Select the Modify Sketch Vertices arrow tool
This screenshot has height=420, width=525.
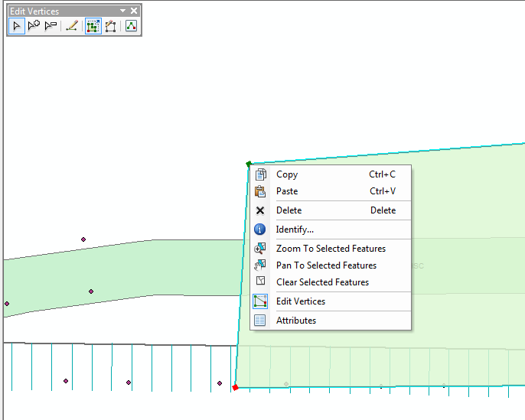pyautogui.click(x=16, y=26)
